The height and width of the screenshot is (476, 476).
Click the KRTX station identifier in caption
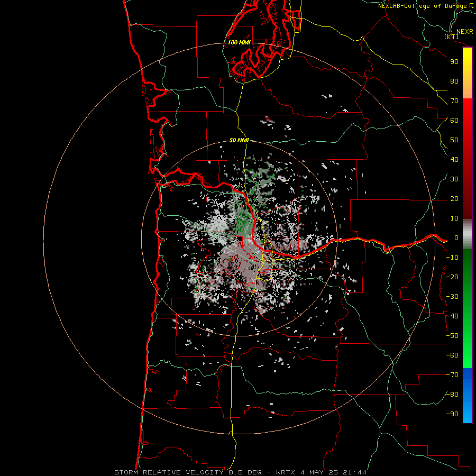[x=286, y=472]
